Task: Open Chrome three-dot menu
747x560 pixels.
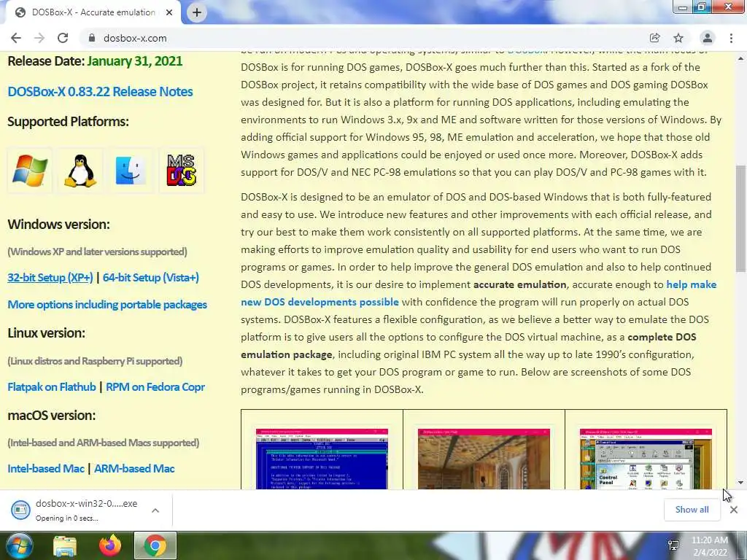Action: 731,38
